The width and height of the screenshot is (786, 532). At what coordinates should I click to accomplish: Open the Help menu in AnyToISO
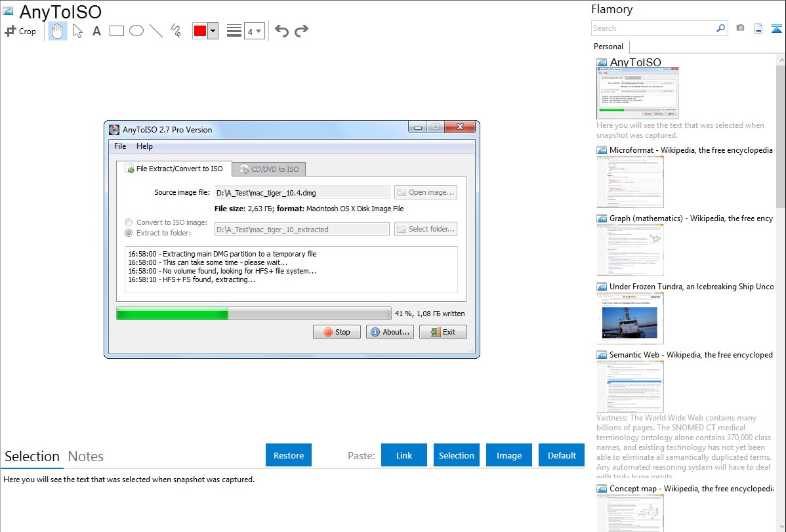[x=144, y=146]
